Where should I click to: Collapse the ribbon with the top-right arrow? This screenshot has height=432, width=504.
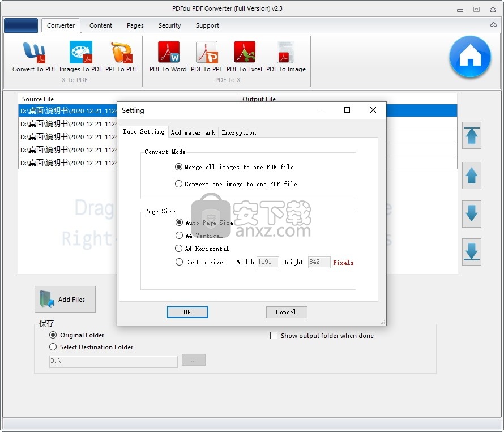[x=493, y=25]
